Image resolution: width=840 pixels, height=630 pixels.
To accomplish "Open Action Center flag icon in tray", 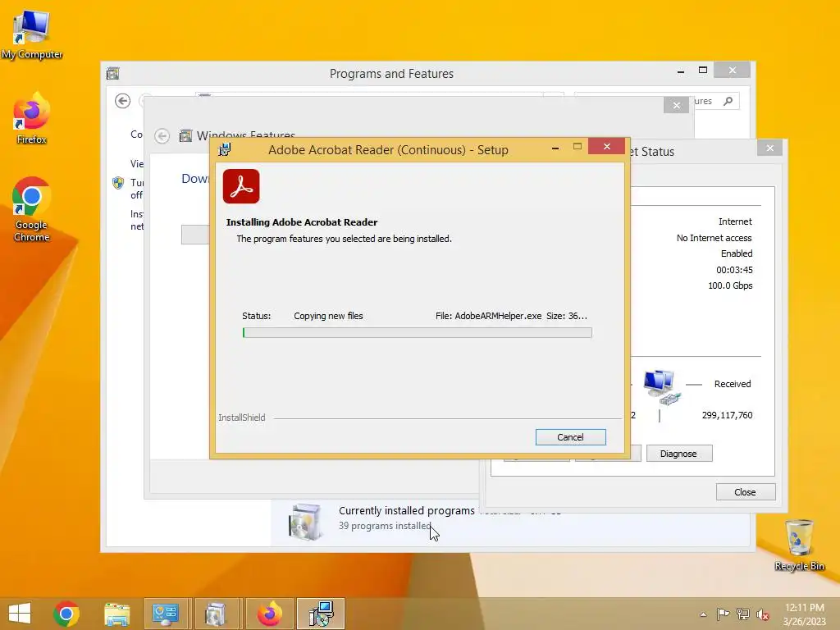I will coord(723,614).
